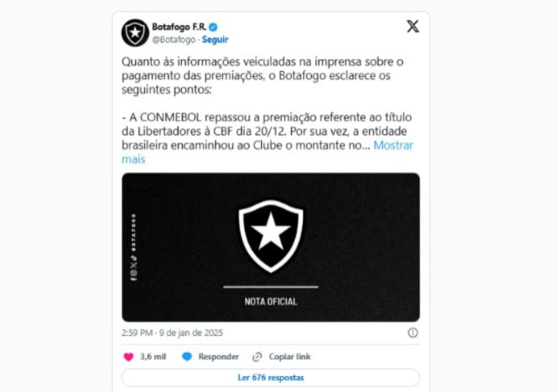Click the Responder label
The image size is (559, 392).
pyautogui.click(x=219, y=357)
